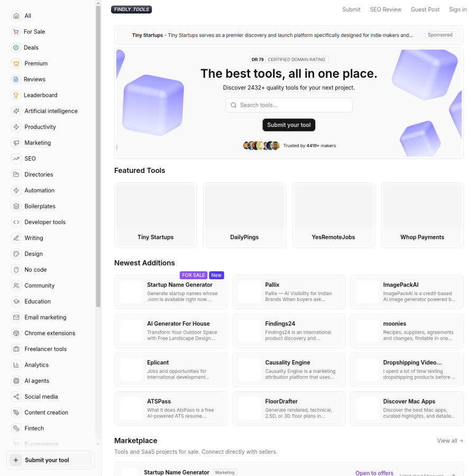This screenshot has width=476, height=476.
Task: Click the Reviews document icon
Action: [x=16, y=79]
